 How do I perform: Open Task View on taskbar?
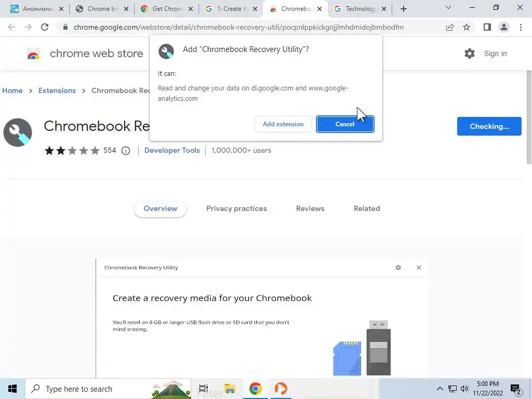tap(204, 389)
